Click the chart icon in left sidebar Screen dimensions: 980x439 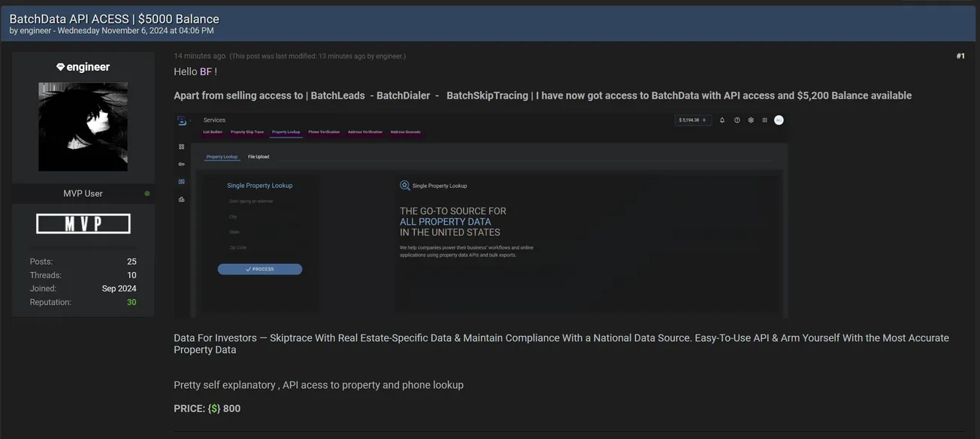click(181, 199)
